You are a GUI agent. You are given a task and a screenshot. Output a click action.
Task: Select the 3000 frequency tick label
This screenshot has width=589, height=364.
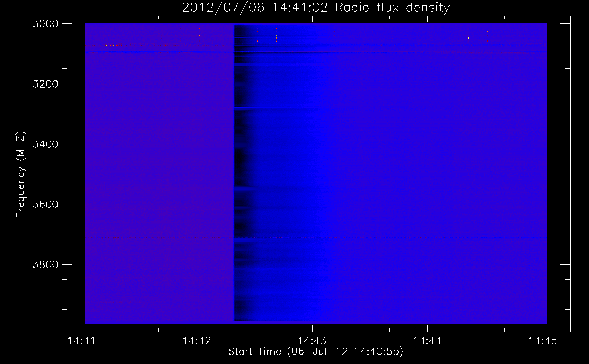click(x=46, y=24)
